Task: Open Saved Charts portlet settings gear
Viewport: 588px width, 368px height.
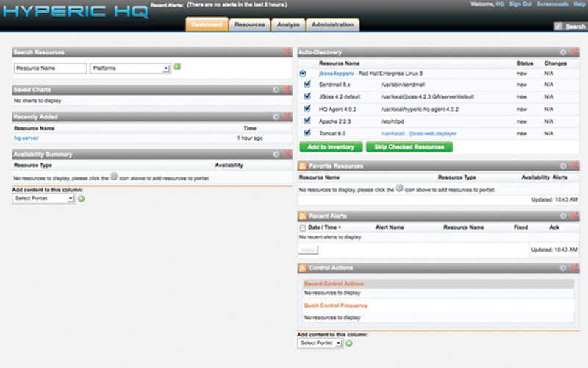Action: coord(276,90)
